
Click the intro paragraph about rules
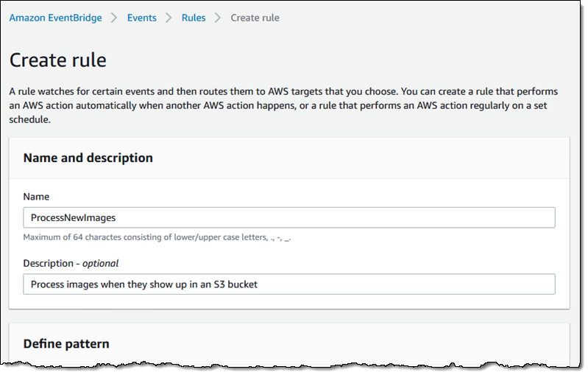pos(283,105)
